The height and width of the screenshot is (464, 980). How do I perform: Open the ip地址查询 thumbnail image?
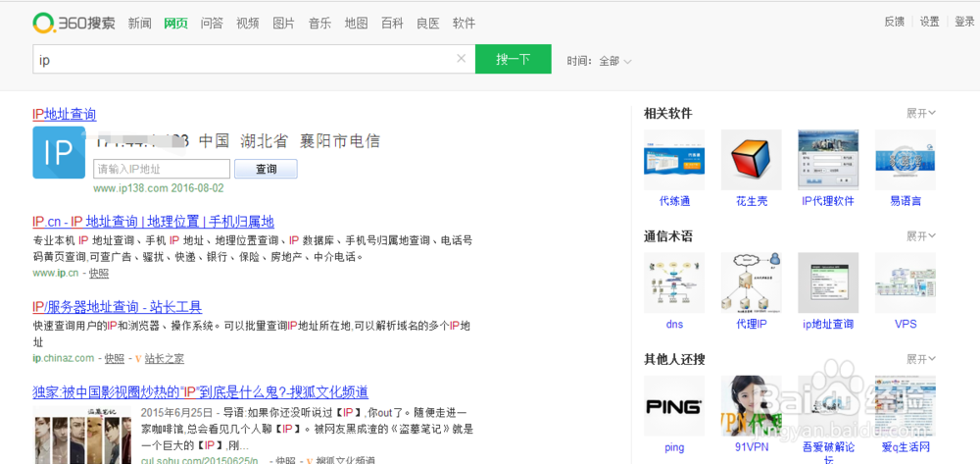pos(828,283)
